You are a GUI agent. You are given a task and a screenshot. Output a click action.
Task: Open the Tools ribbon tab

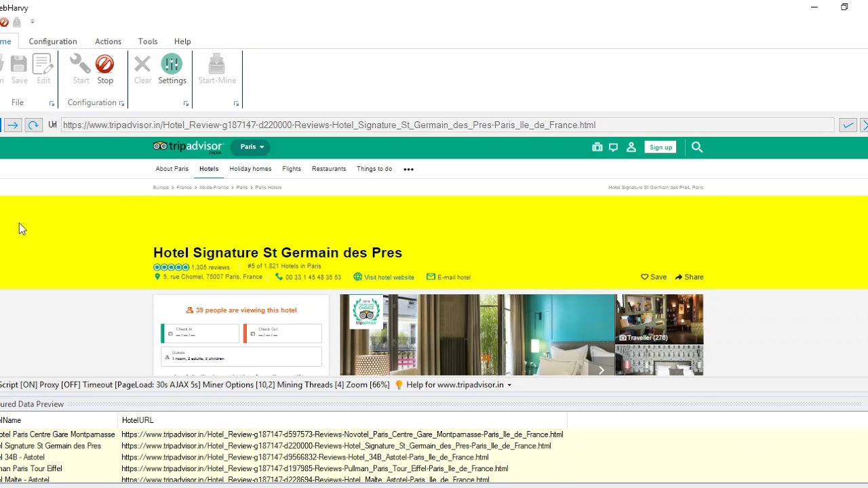click(148, 41)
